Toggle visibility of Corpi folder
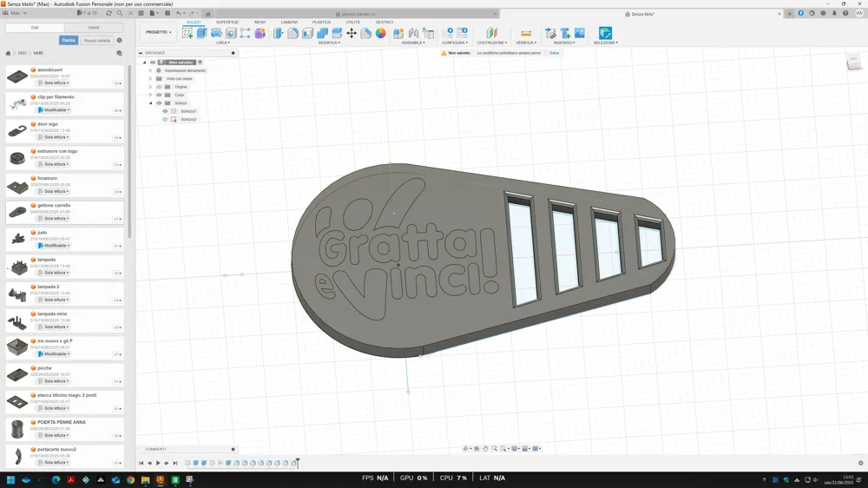Screen dimensions: 868x488 (x=159, y=95)
